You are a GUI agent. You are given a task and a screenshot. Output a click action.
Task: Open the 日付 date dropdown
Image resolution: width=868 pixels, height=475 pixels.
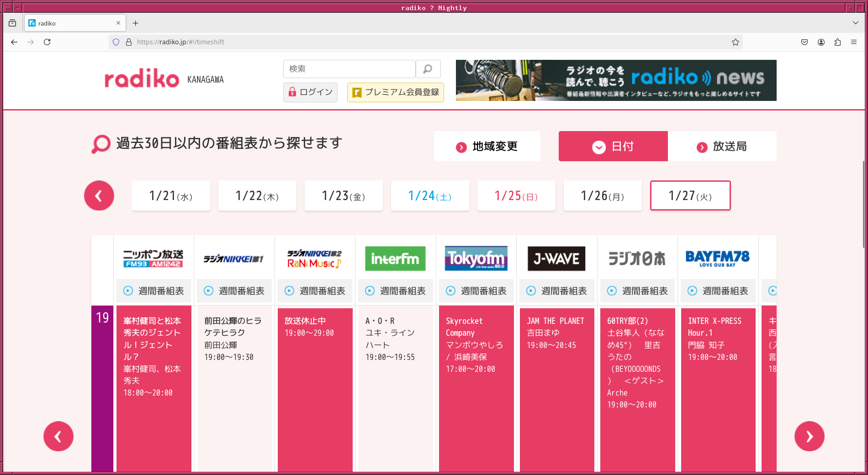point(613,146)
